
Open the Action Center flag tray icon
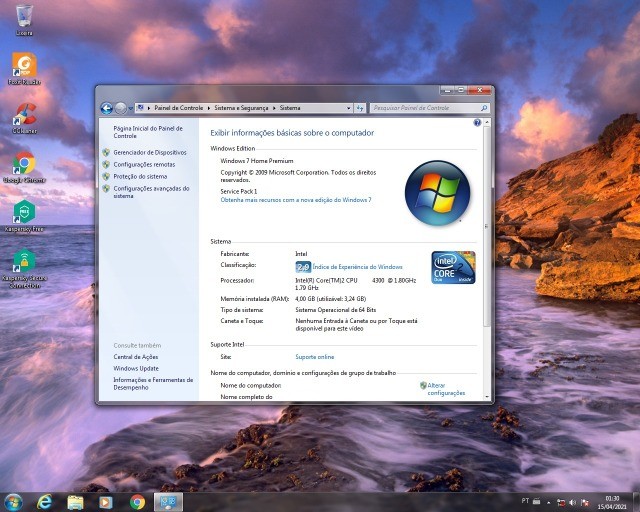click(585, 503)
